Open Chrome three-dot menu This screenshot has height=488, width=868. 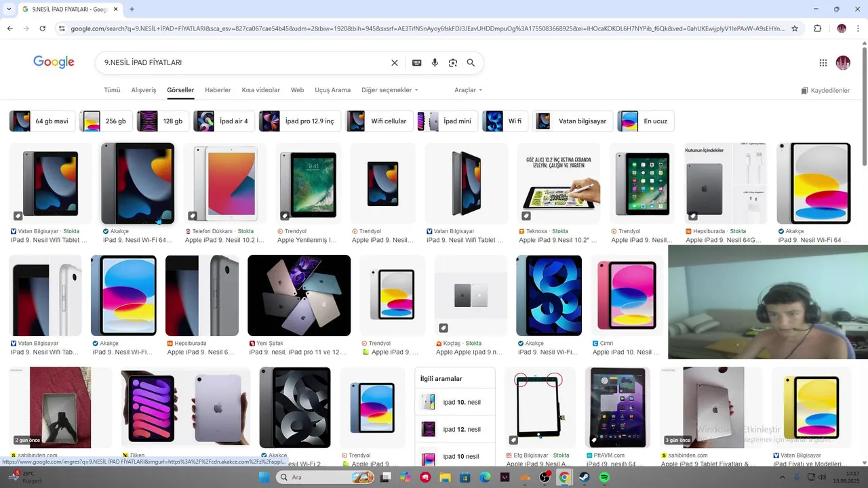click(x=859, y=28)
